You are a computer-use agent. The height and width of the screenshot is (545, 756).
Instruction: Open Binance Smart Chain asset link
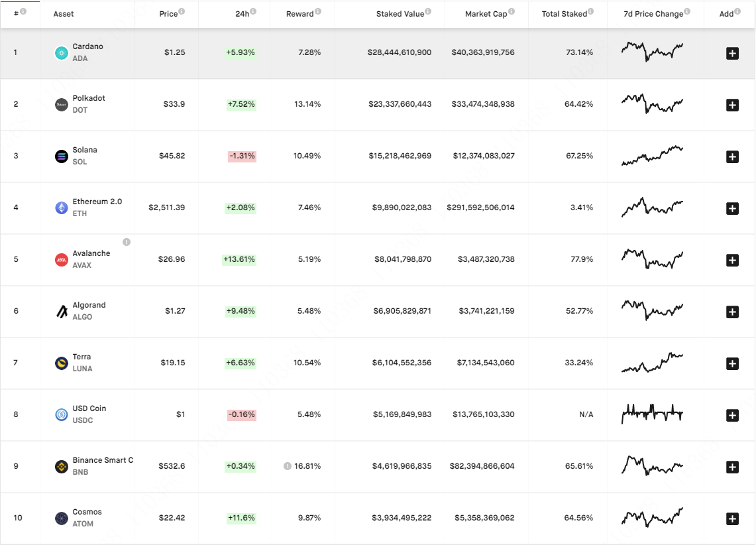click(x=103, y=466)
